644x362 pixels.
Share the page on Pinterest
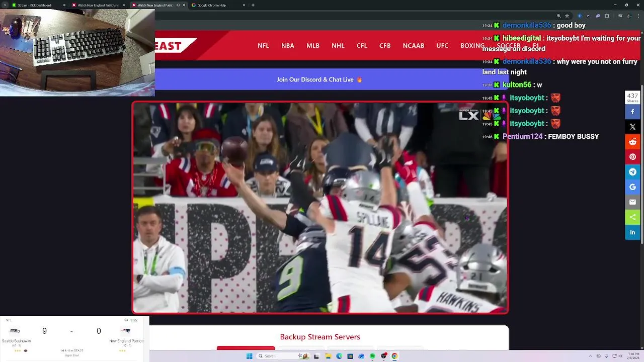(632, 157)
